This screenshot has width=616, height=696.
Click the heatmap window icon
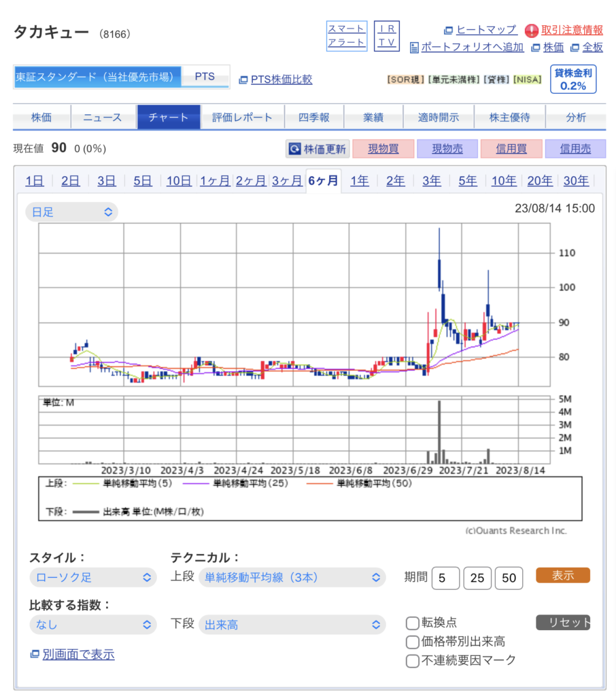tap(448, 31)
